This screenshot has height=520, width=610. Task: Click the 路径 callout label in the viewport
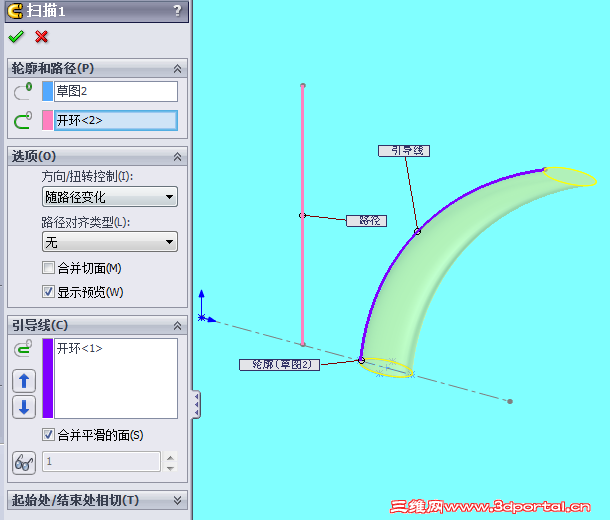[366, 221]
